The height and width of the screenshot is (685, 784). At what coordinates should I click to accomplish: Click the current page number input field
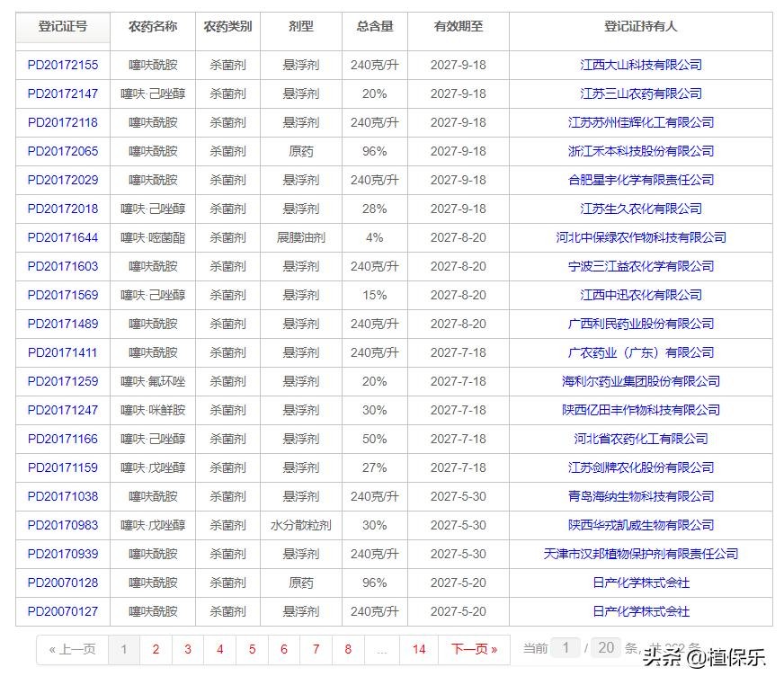click(x=566, y=647)
